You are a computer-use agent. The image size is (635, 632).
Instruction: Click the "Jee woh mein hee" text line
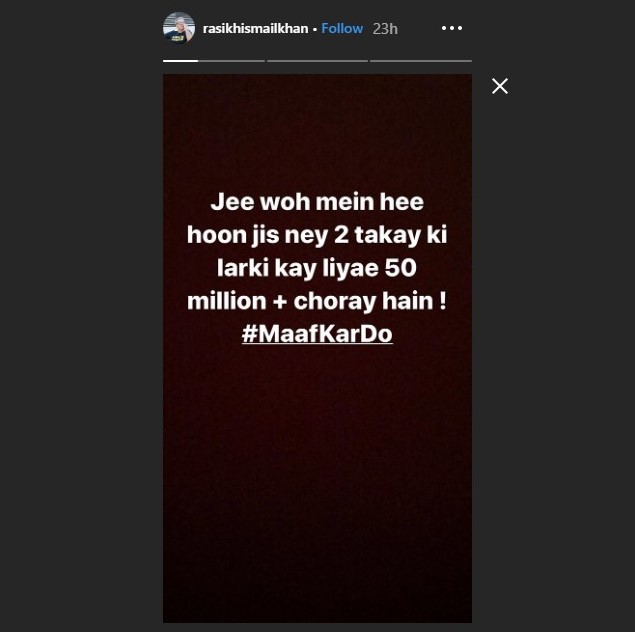coord(317,202)
